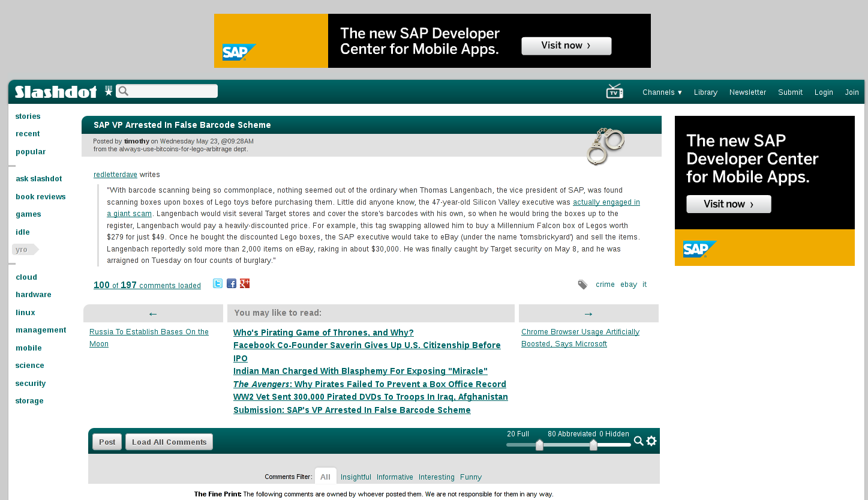Open 'Chrome Browser Usage Artificially Boosted' story
The image size is (868, 500).
click(x=580, y=338)
